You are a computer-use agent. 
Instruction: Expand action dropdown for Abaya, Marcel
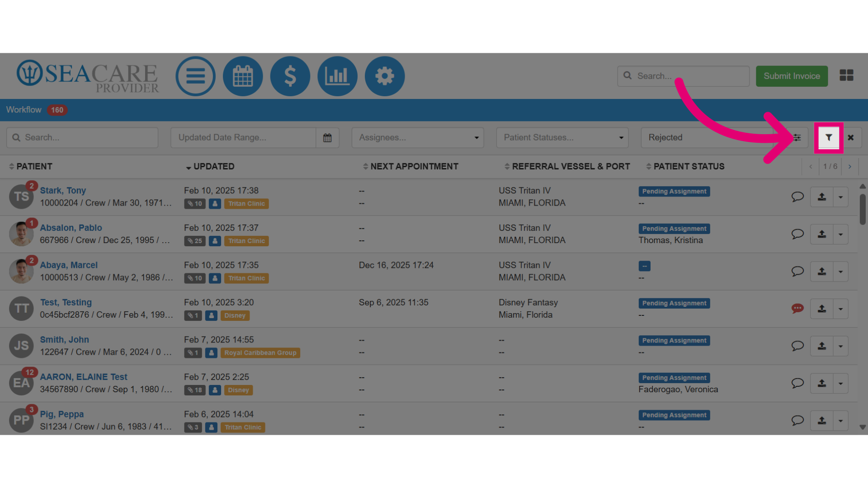click(840, 272)
